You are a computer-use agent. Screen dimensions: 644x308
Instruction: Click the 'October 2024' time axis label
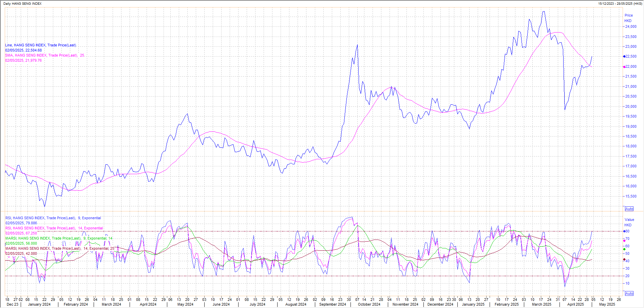pyautogui.click(x=369, y=304)
